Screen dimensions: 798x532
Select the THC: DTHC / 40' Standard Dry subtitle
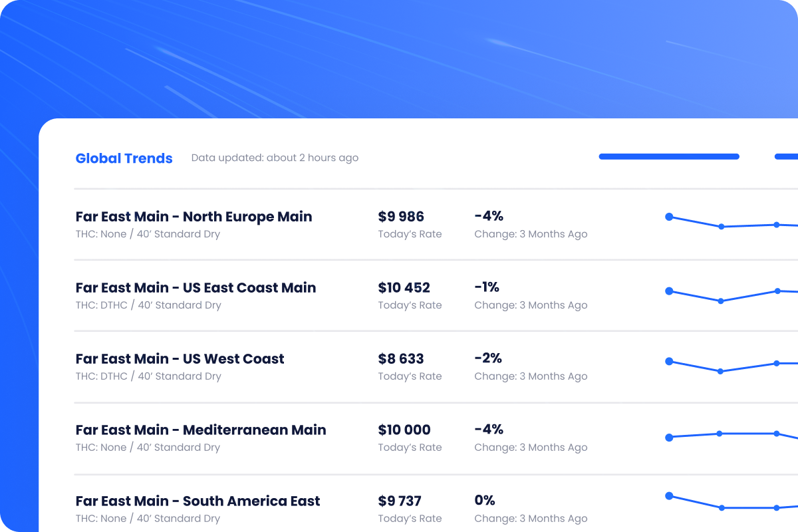tap(147, 305)
